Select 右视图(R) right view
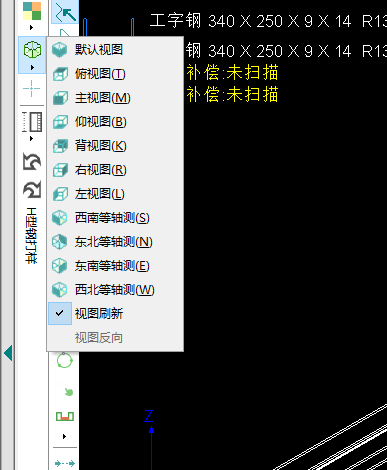387x470 pixels. (115, 170)
